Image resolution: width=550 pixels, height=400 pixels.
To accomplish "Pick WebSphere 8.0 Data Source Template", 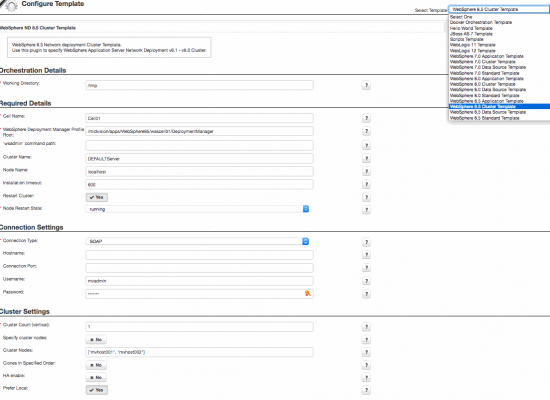I will pyautogui.click(x=499, y=90).
